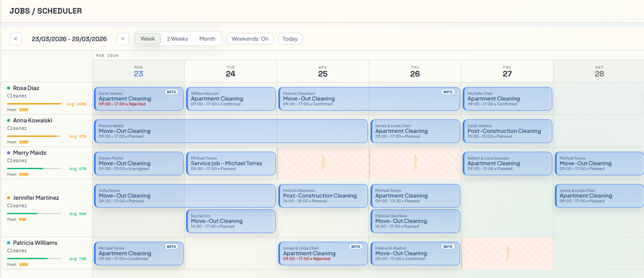Open the NOTE badge on Rosa Diaz's Thursday entry
Viewport: 644px width, 278px height.
pos(447,92)
